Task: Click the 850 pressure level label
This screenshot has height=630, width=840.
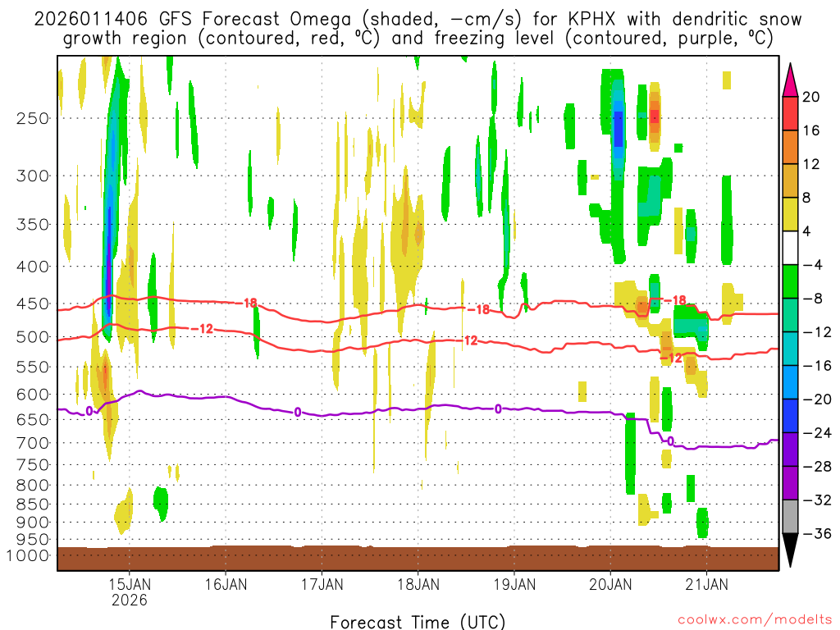Action: 33,504
